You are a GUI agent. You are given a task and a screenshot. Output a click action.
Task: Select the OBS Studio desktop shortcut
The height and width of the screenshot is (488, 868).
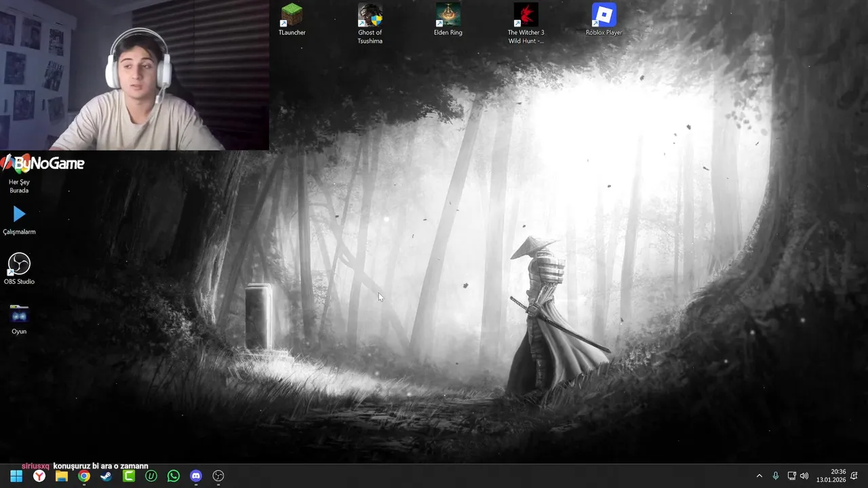click(19, 269)
